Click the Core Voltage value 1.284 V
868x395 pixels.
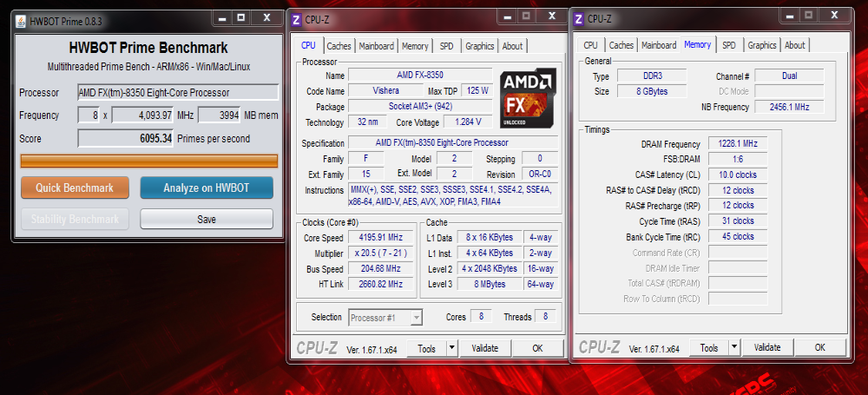467,122
